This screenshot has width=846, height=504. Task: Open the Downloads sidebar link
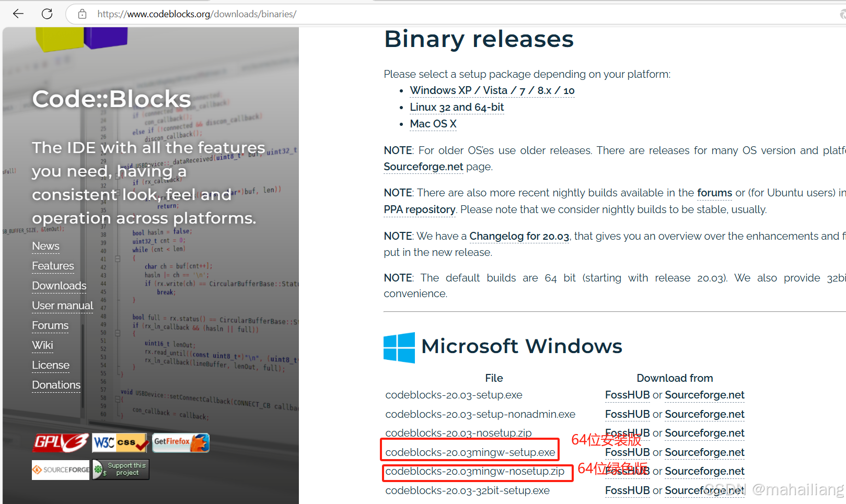[x=59, y=286]
